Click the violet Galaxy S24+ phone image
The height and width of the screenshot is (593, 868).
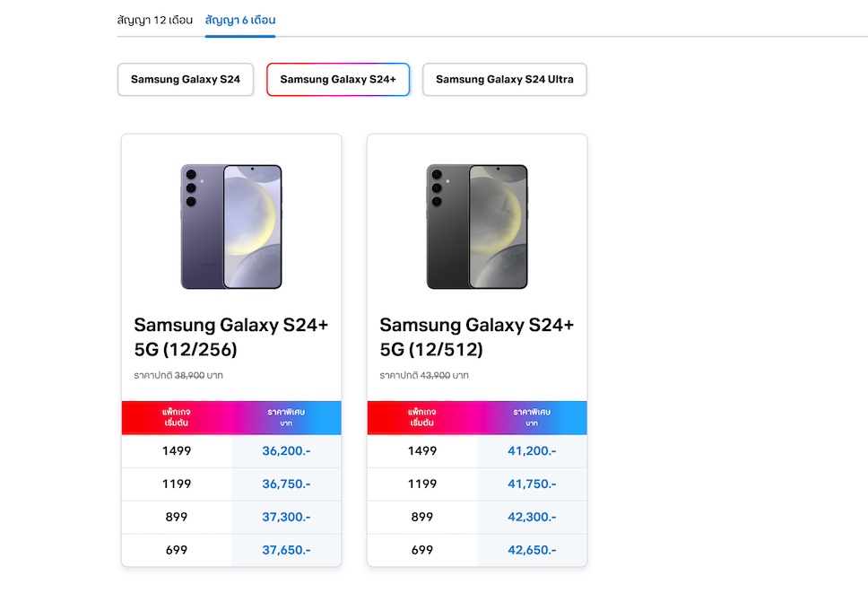pyautogui.click(x=231, y=227)
